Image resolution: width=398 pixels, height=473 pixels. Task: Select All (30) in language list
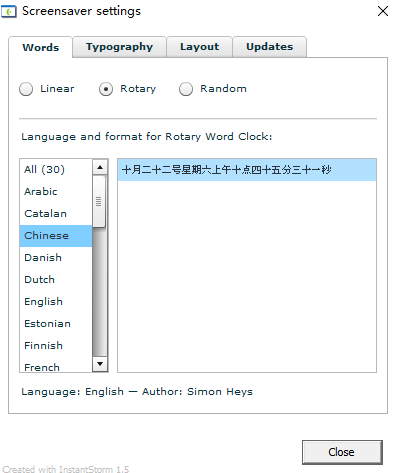(56, 170)
